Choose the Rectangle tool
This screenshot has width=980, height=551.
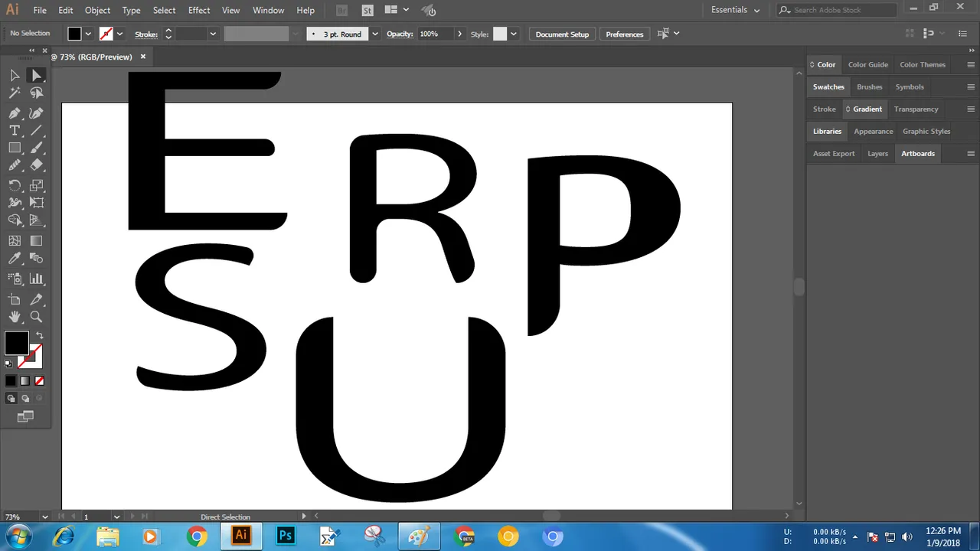pos(15,148)
